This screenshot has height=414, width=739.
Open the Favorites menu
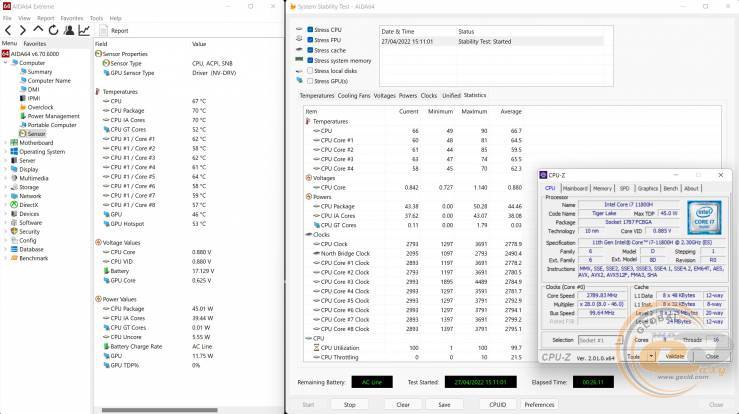(x=72, y=18)
